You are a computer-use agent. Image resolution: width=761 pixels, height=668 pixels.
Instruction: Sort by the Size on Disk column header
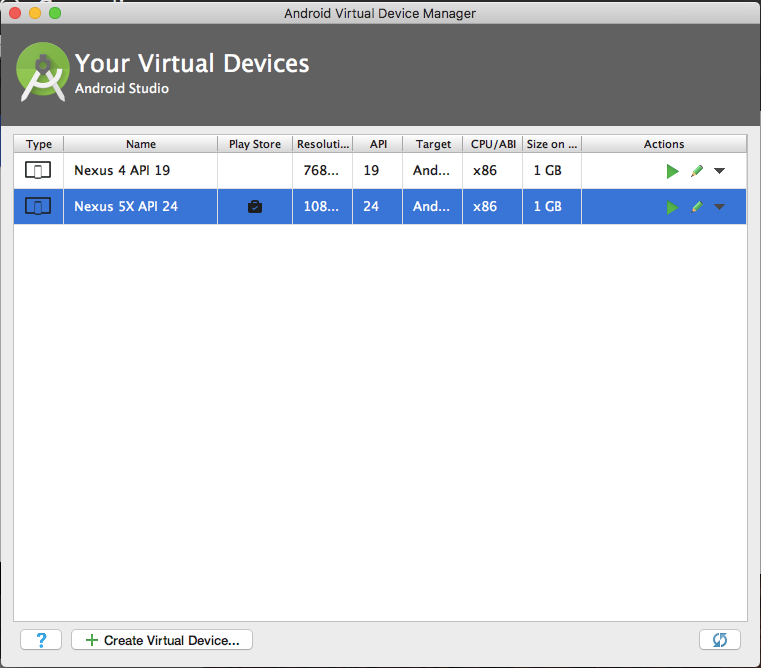(x=552, y=144)
